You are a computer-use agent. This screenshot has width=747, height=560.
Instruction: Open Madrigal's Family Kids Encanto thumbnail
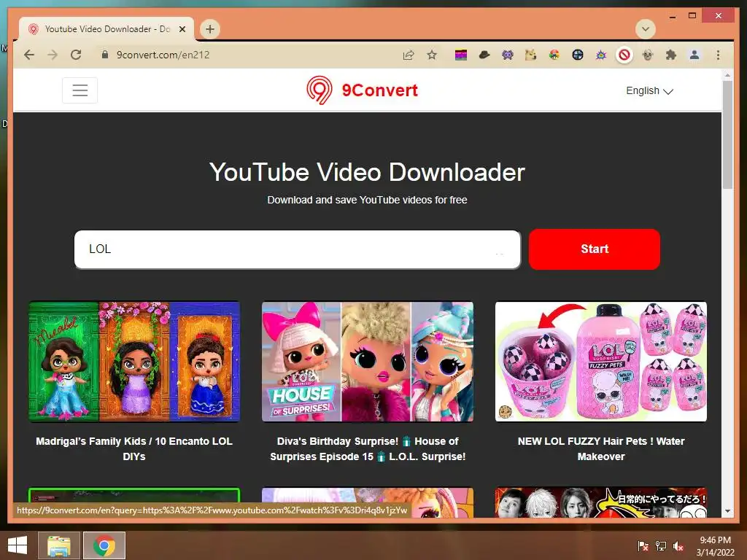coord(134,362)
